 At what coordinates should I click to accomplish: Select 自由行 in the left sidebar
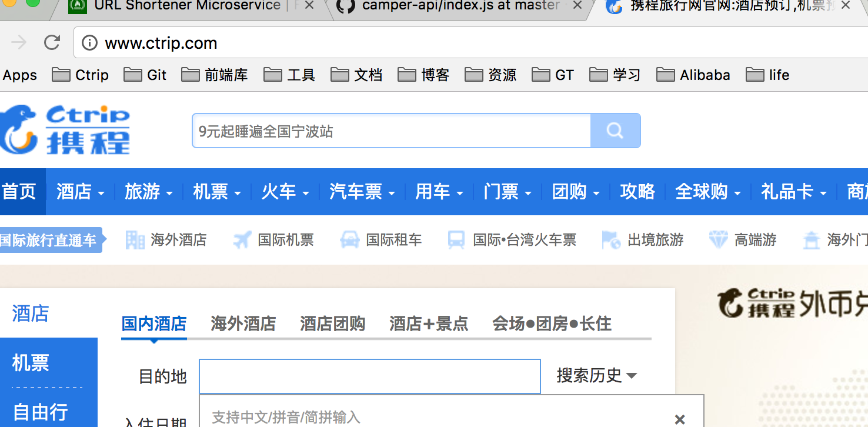coord(40,412)
